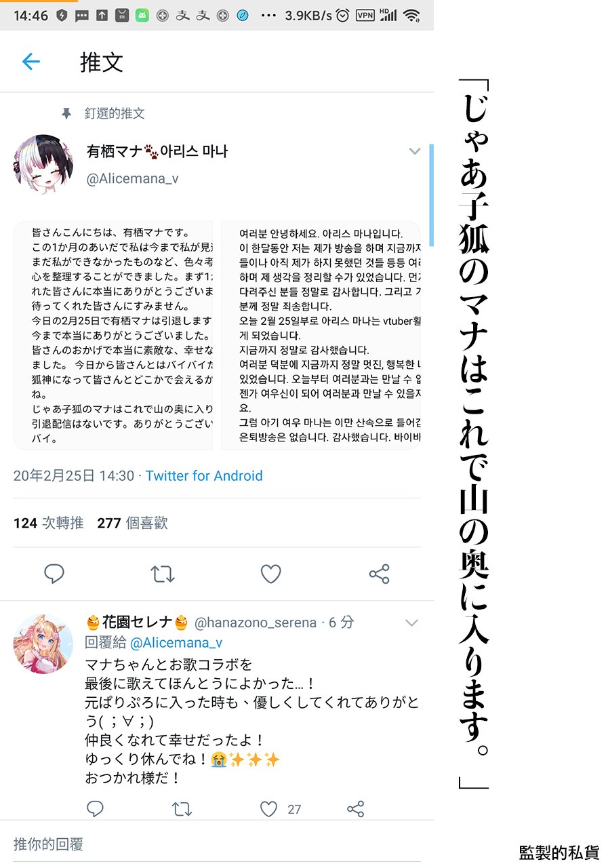Tap the blue back arrow
The width and height of the screenshot is (608, 868).
click(31, 62)
